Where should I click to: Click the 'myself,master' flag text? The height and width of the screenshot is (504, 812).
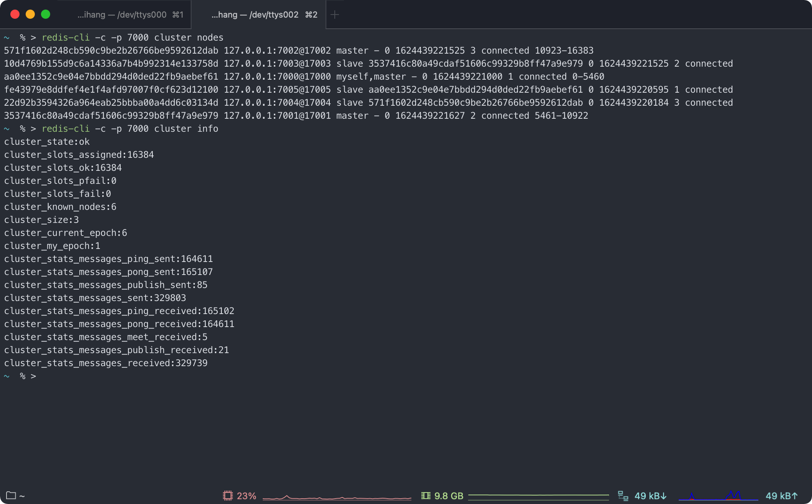click(x=371, y=77)
